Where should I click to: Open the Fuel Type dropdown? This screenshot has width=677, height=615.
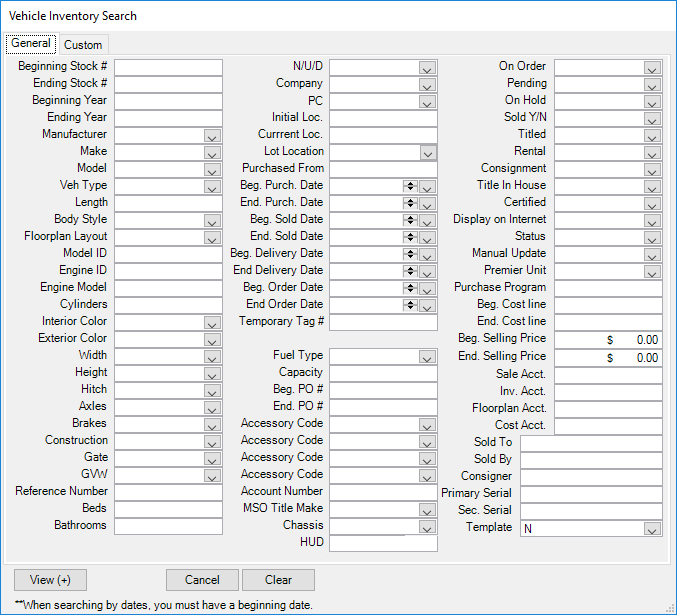pyautogui.click(x=427, y=357)
